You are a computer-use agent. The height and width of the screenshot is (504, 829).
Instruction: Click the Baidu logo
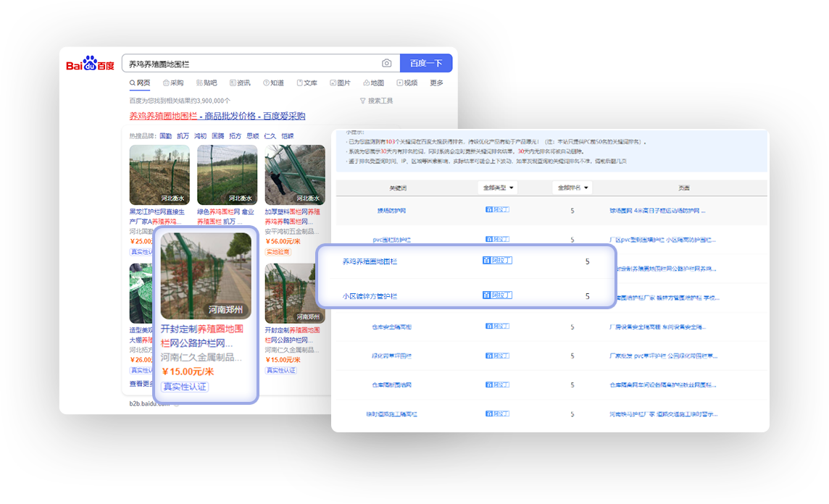coord(90,64)
